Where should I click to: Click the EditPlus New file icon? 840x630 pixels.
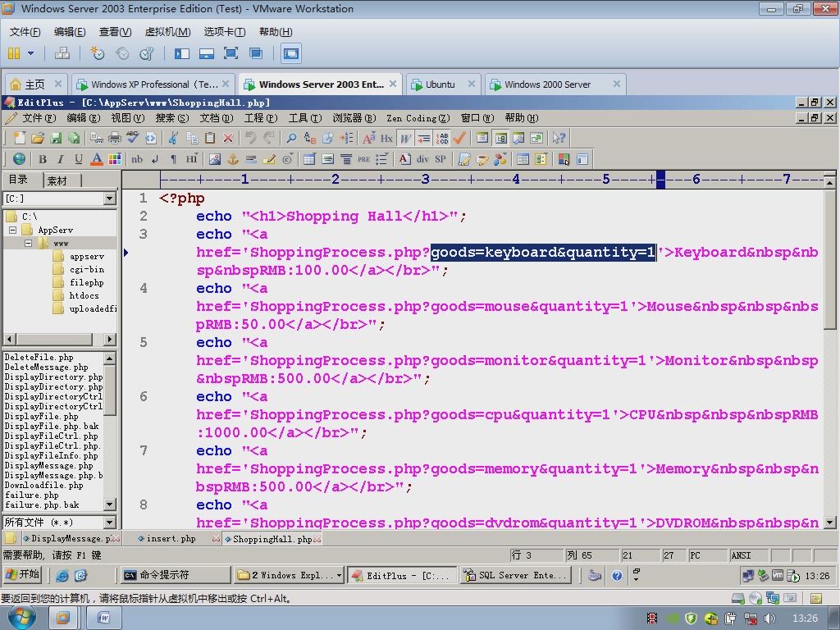[x=20, y=138]
